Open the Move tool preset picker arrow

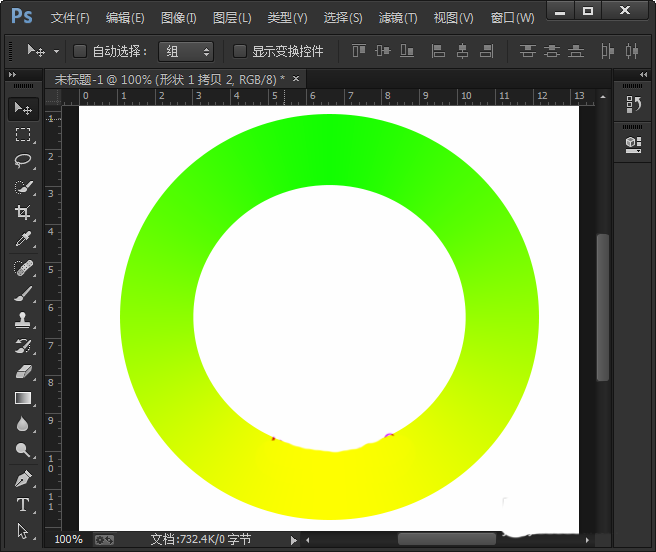point(56,52)
